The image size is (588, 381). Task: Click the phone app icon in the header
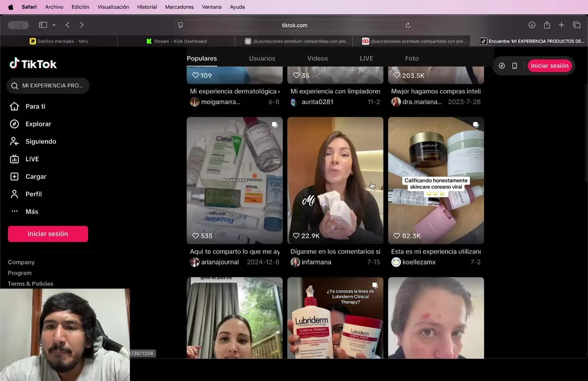514,66
